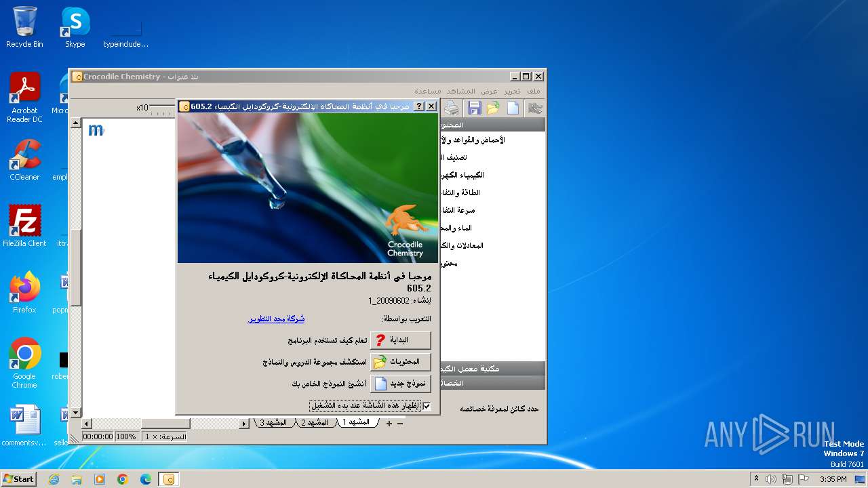This screenshot has width=868, height=488.
Task: Click the البداية getting-started button
Action: pyautogui.click(x=400, y=340)
